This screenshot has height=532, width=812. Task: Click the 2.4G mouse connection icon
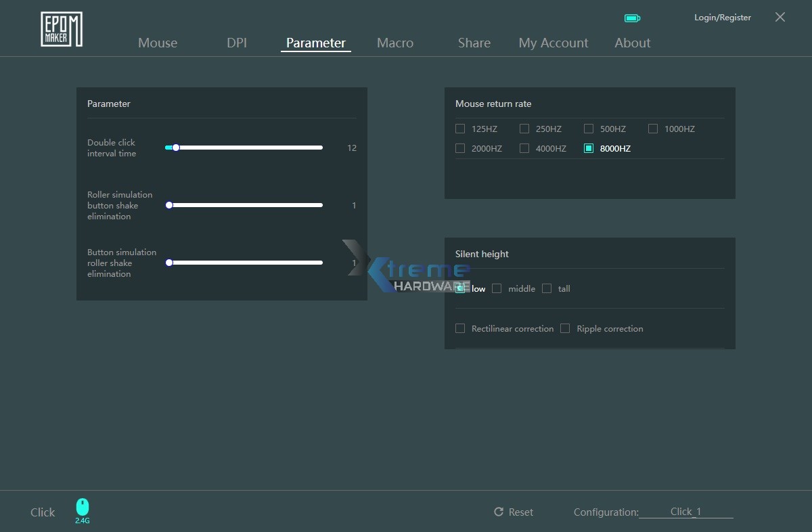tap(82, 506)
